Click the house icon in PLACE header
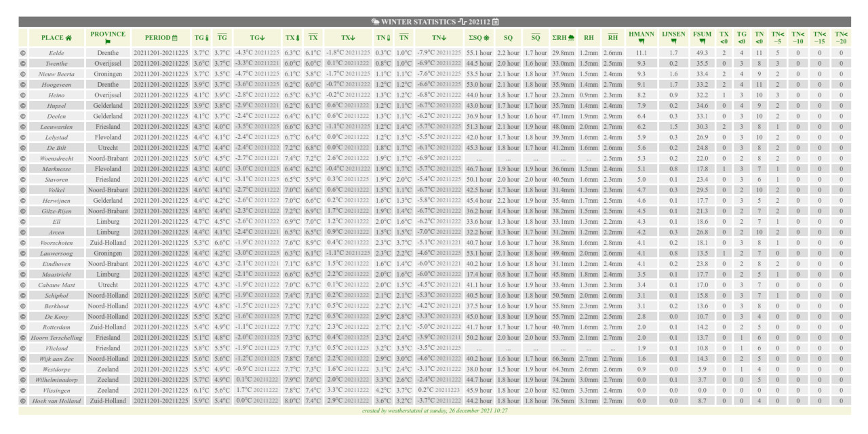This screenshot has width=868, height=434. (68, 37)
